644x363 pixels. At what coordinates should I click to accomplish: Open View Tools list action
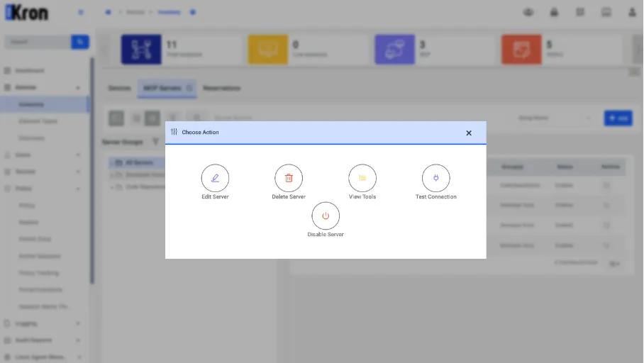(x=362, y=178)
